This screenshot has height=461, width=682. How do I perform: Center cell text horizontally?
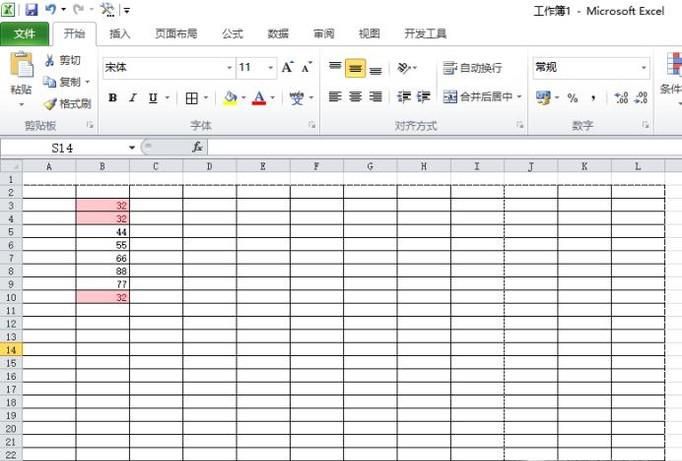(x=355, y=97)
